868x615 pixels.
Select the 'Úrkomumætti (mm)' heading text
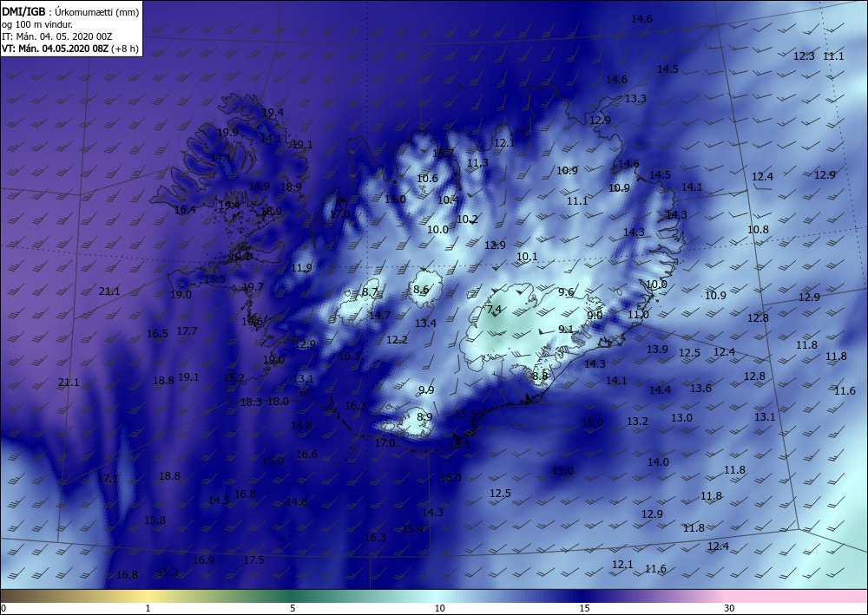click(x=97, y=11)
